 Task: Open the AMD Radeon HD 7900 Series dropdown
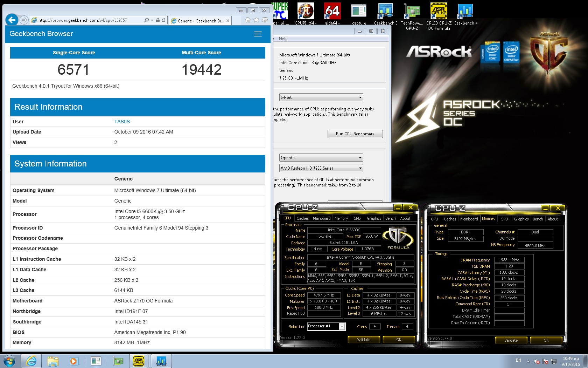(321, 168)
